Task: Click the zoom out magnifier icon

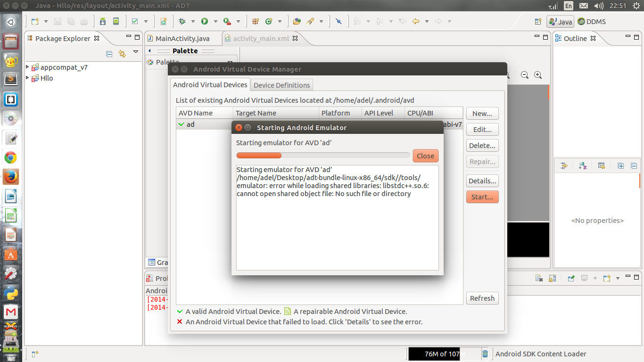Action: click(x=524, y=75)
